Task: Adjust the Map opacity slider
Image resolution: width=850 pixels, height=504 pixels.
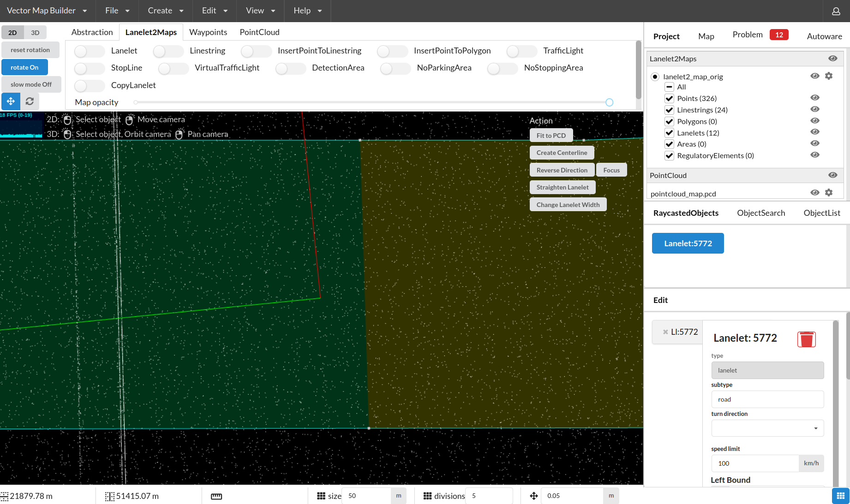Action: [609, 102]
